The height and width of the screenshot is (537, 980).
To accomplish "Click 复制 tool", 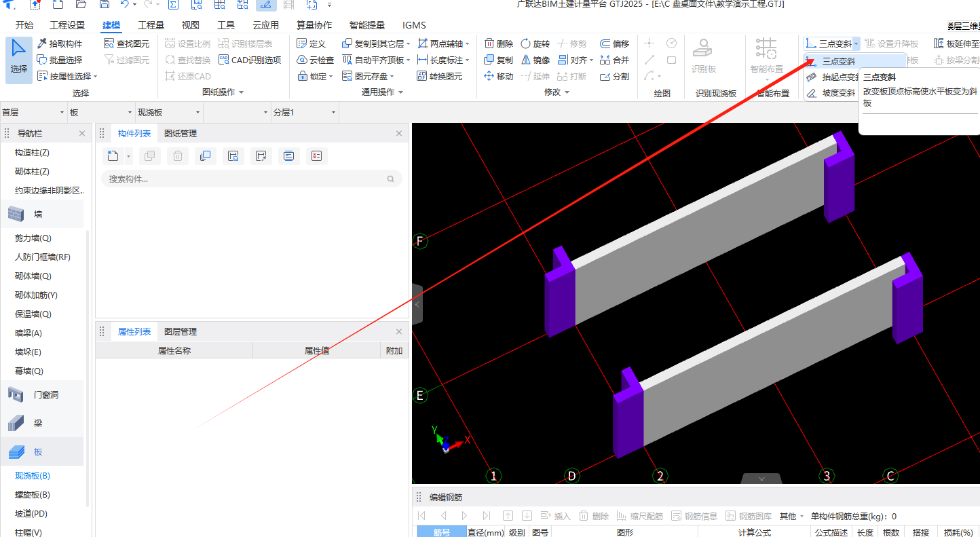I will 499,60.
